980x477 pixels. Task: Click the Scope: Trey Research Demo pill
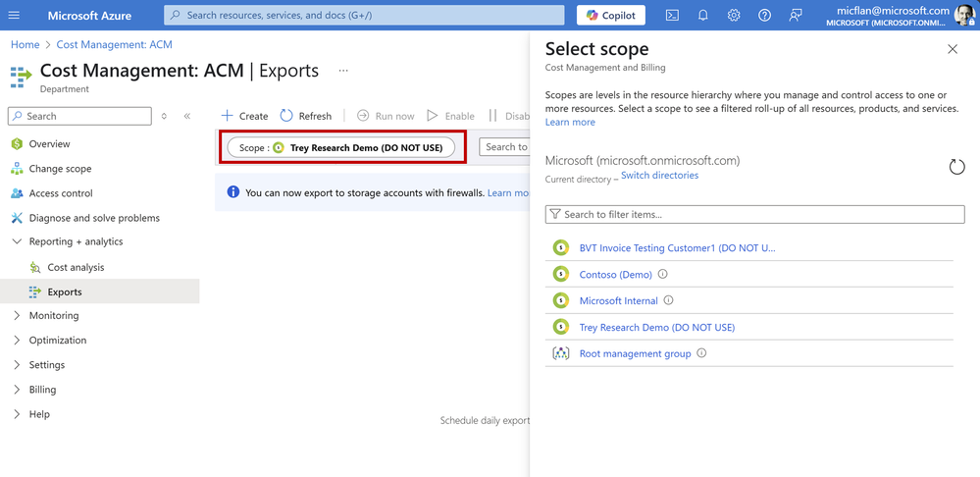tap(340, 147)
